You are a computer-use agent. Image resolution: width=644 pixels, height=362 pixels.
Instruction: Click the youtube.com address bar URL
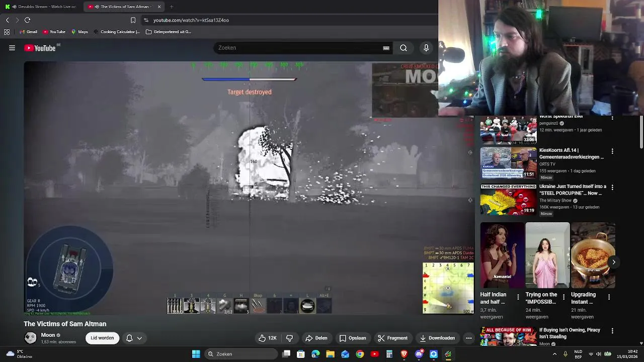pyautogui.click(x=191, y=20)
